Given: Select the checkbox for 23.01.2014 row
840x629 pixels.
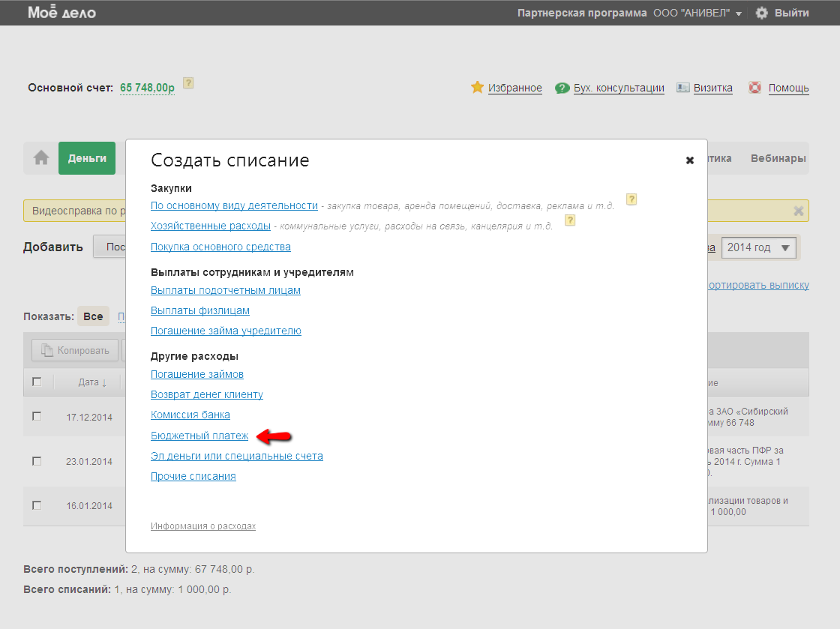Looking at the screenshot, I should click(x=37, y=461).
